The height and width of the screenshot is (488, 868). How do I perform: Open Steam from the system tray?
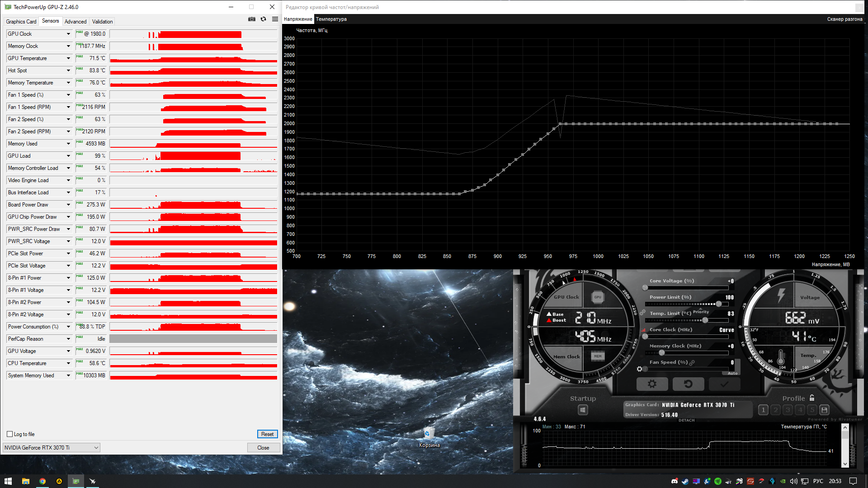pos(685,481)
